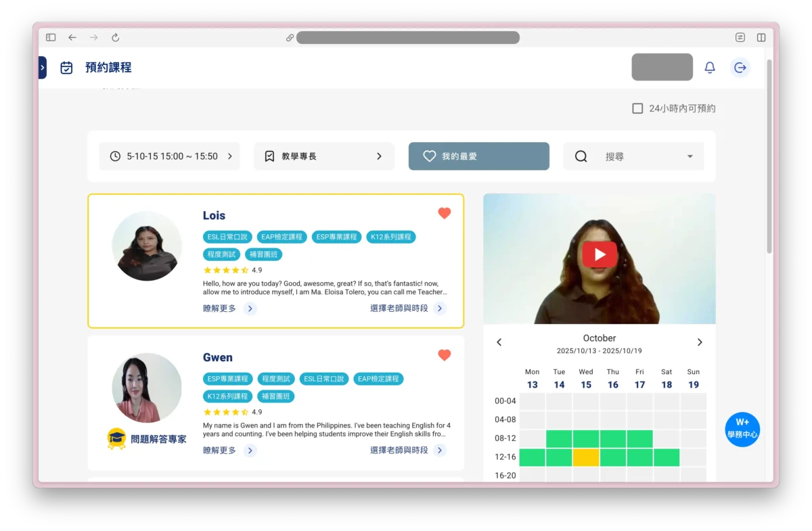
Task: Click the notification bell icon
Action: (710, 68)
